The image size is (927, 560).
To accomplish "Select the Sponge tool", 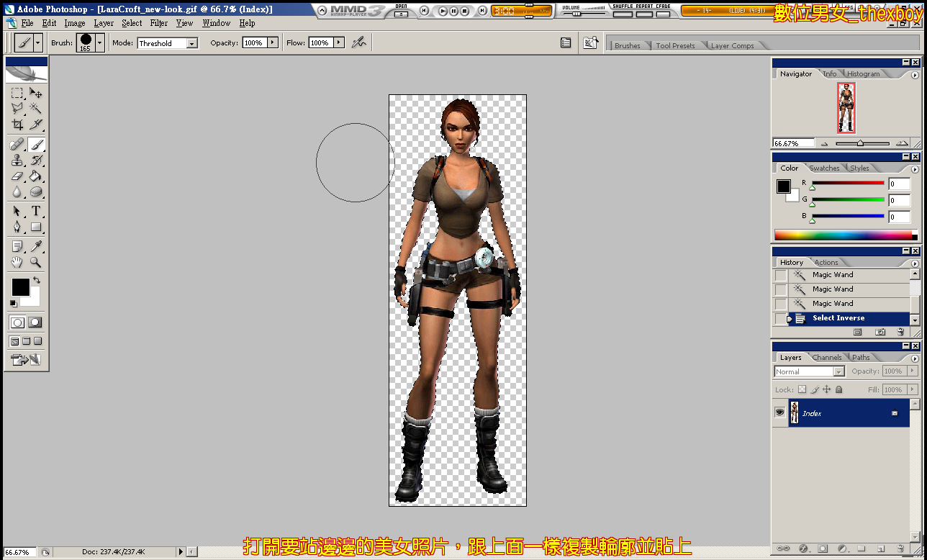I will (36, 191).
